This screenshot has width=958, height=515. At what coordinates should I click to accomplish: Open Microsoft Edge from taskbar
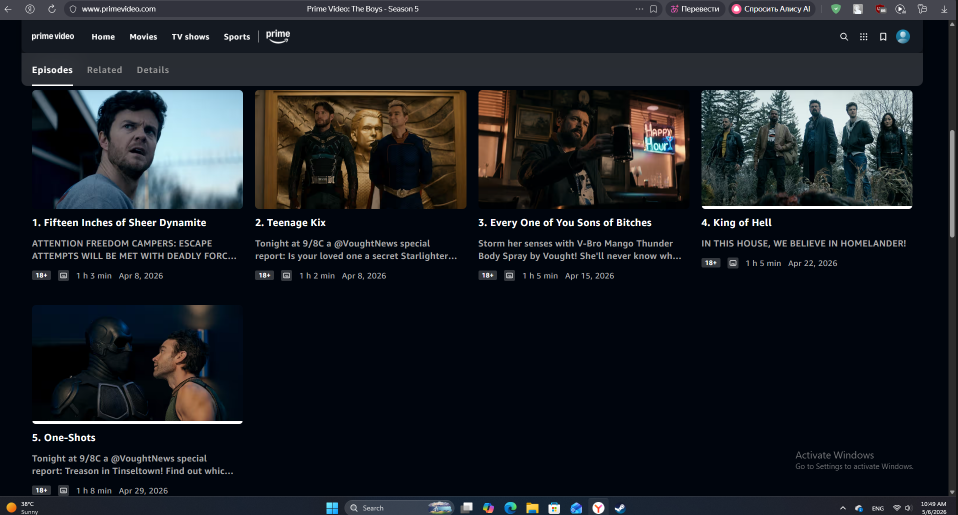click(510, 508)
